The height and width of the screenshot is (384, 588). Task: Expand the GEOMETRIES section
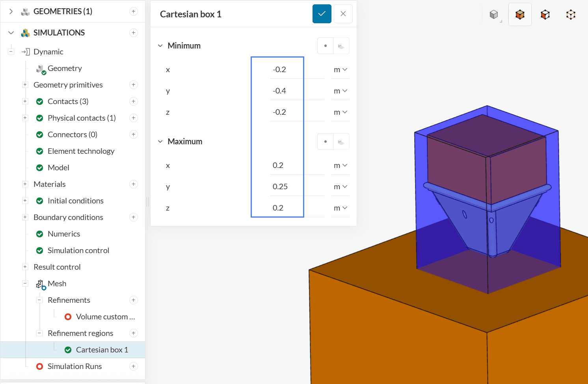point(11,11)
